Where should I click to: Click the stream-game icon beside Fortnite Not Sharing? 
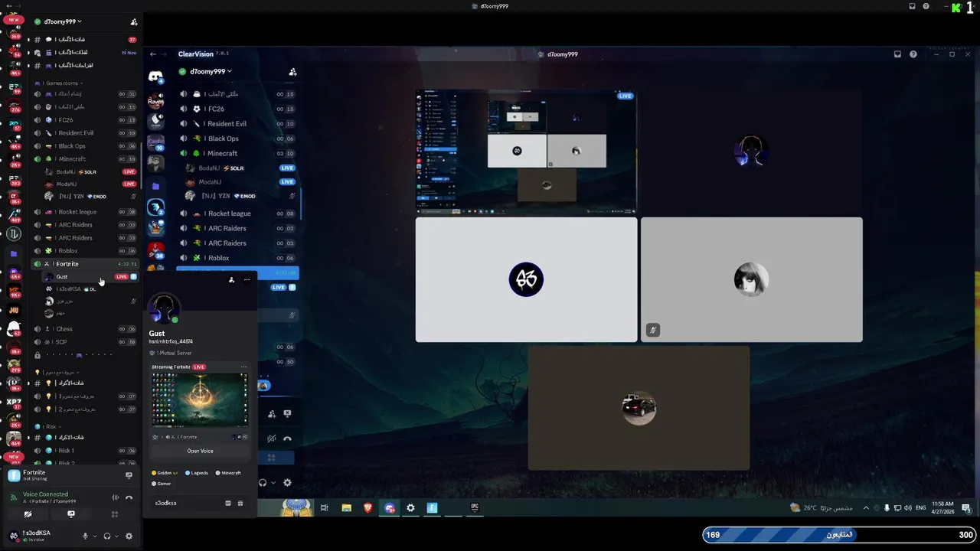129,475
